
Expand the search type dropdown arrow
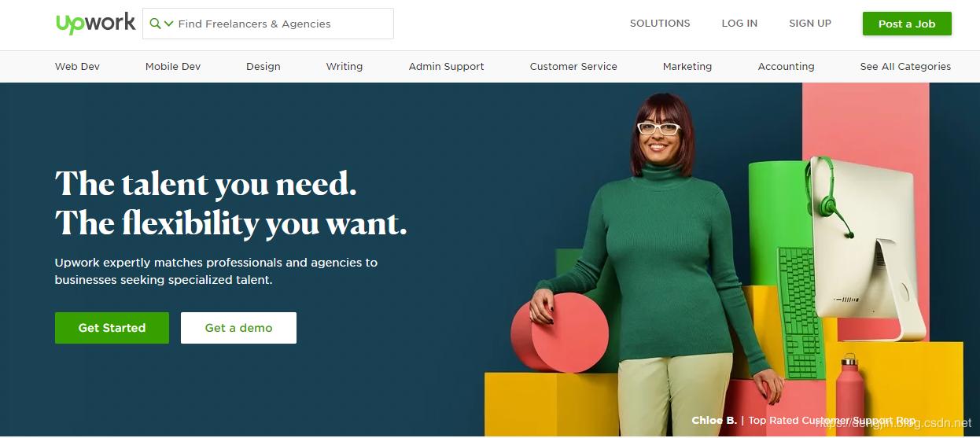(x=168, y=24)
